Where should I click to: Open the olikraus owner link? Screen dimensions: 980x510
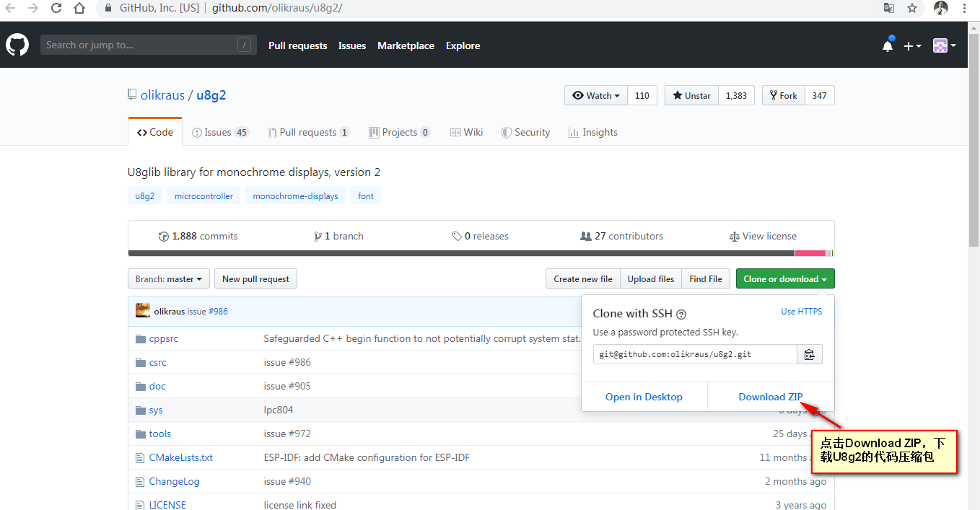pos(162,95)
